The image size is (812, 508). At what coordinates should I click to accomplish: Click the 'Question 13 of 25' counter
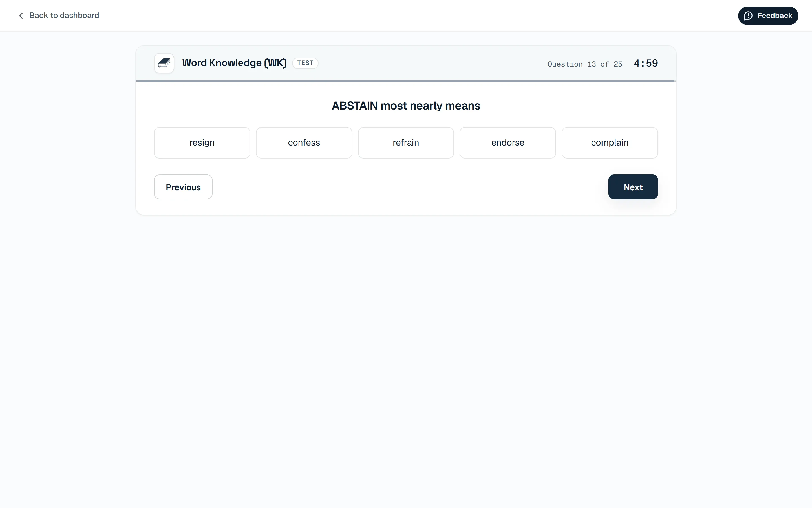(585, 64)
